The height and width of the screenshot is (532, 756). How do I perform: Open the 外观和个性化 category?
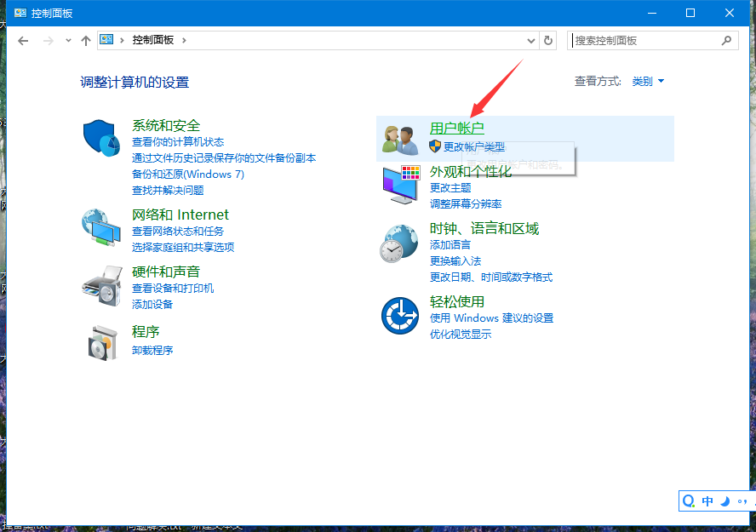471,172
